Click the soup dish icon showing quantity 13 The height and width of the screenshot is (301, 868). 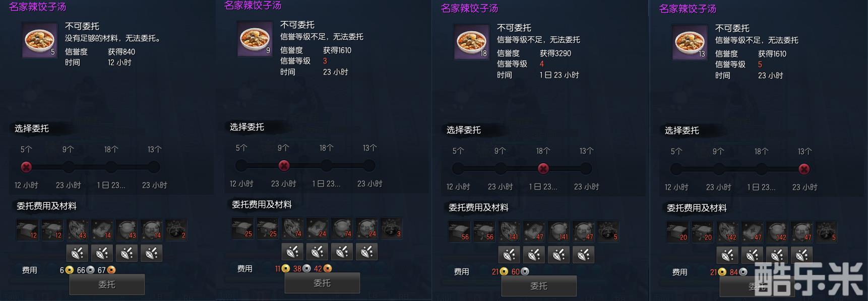[690, 43]
